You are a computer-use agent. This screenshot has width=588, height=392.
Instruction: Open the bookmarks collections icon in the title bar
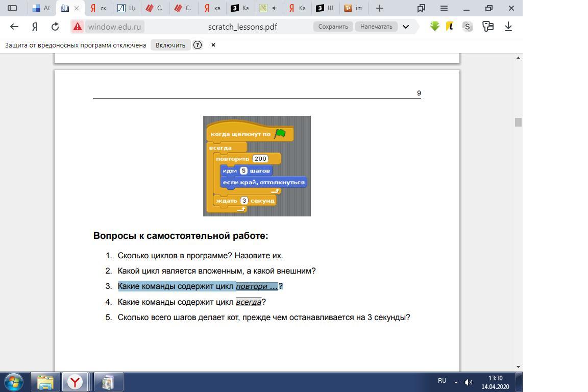click(x=421, y=8)
